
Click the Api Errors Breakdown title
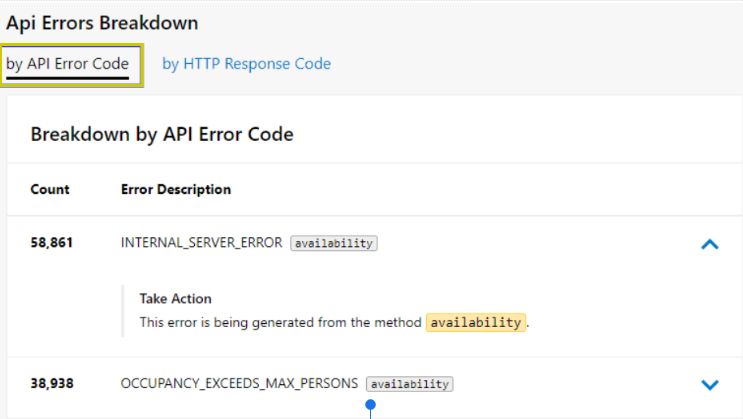pyautogui.click(x=102, y=22)
